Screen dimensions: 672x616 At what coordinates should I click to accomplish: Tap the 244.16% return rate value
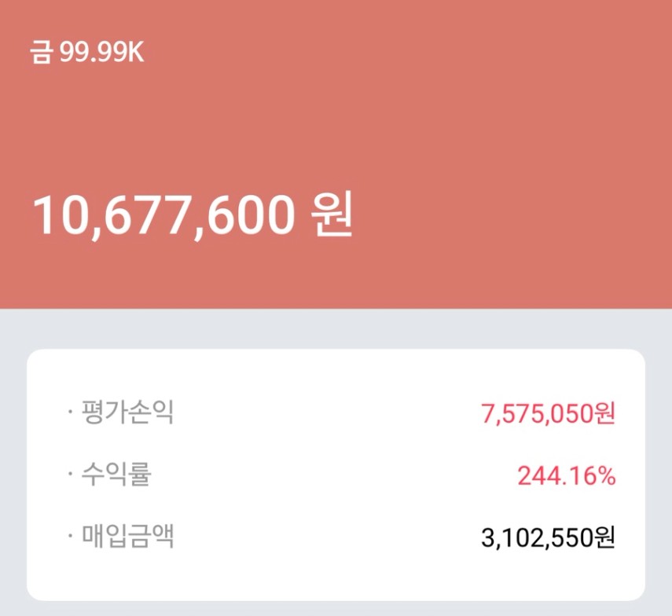point(566,475)
